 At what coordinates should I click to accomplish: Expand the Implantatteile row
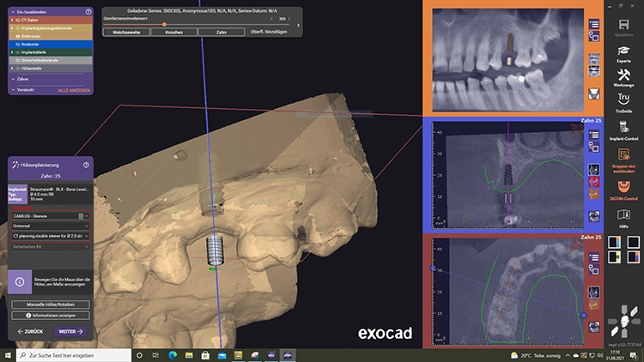12,52
